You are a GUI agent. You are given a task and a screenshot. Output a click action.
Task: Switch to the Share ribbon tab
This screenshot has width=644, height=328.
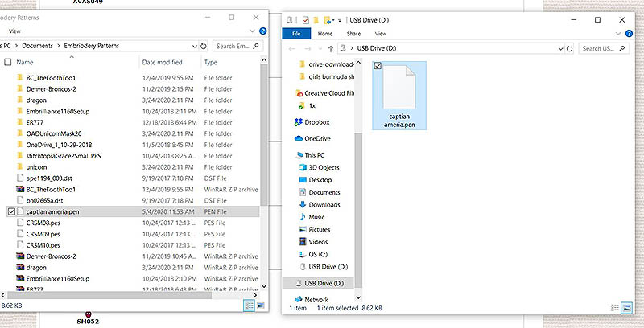tap(353, 34)
